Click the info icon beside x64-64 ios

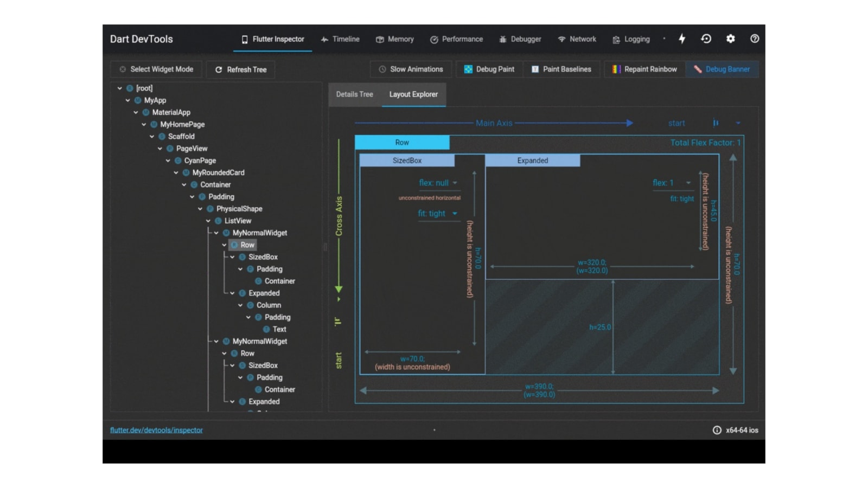pyautogui.click(x=717, y=430)
